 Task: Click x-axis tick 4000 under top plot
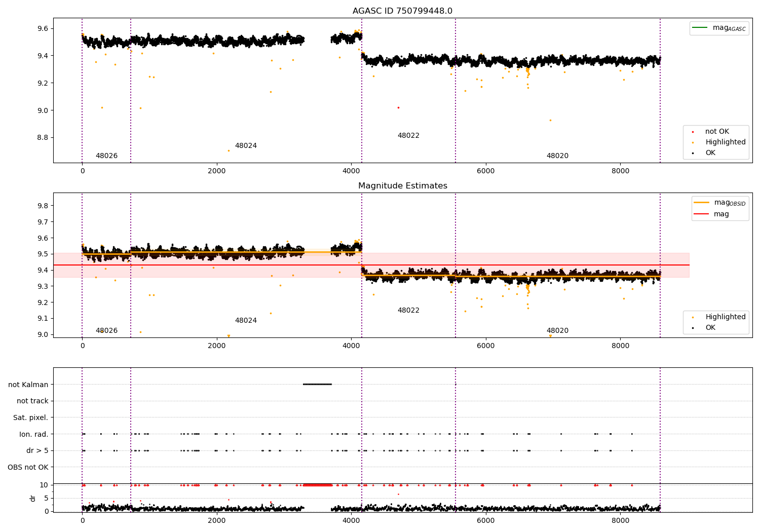point(351,171)
